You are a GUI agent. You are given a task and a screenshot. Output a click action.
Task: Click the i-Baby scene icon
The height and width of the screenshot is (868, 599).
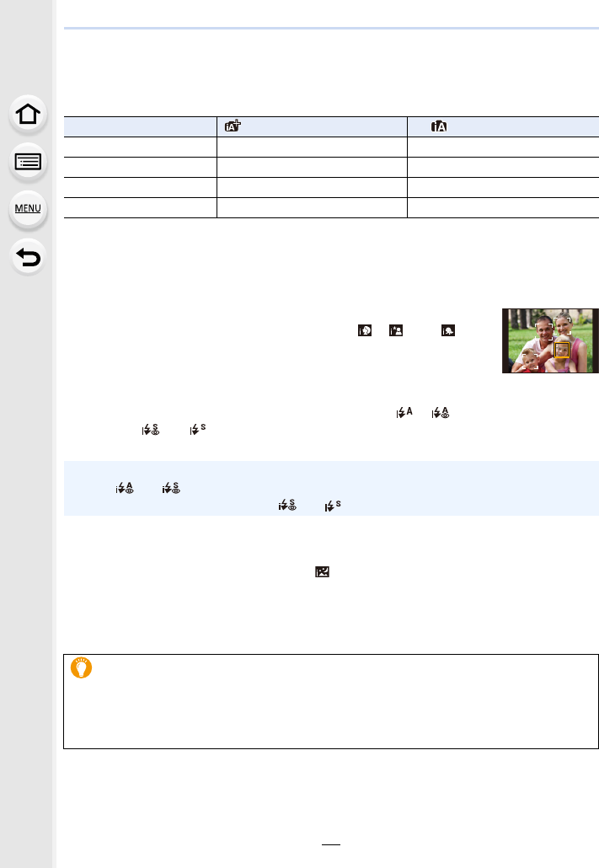point(448,330)
